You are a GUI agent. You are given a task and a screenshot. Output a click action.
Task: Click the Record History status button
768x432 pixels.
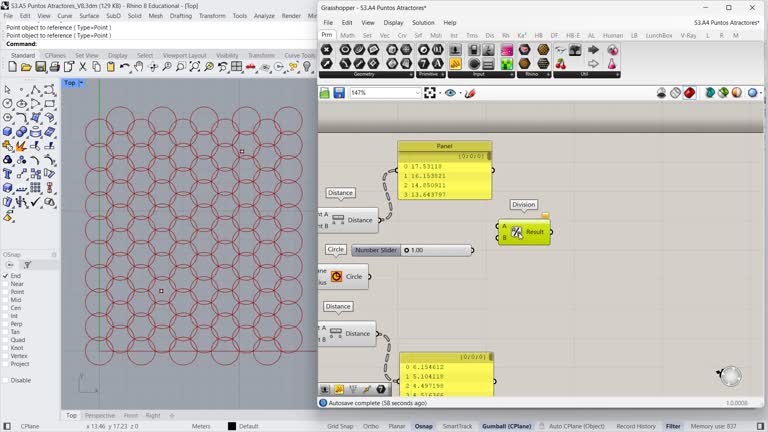(x=635, y=426)
